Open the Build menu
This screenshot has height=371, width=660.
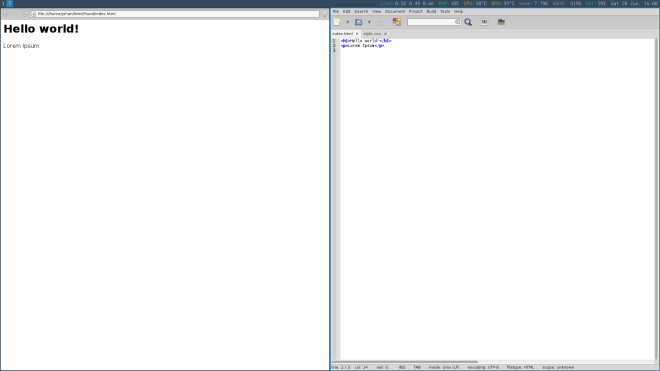[431, 11]
